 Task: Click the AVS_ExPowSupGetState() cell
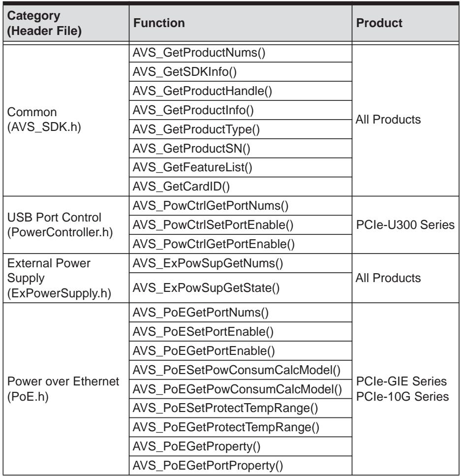[241, 288]
